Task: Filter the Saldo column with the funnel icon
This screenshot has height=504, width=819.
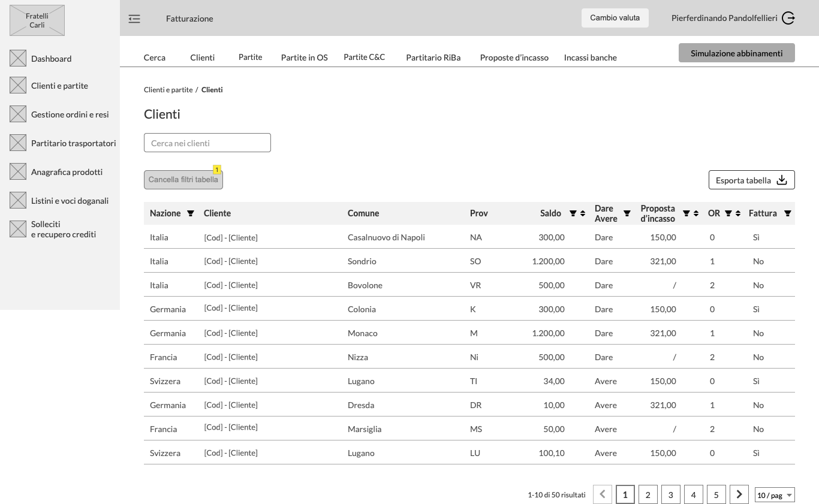Action: coord(573,213)
